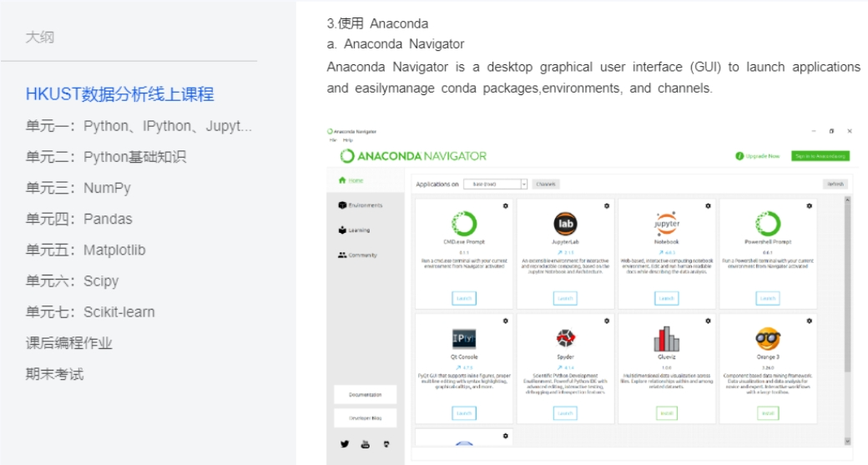The image size is (868, 465).
Task: Click the Spyder application icon
Action: [565, 337]
